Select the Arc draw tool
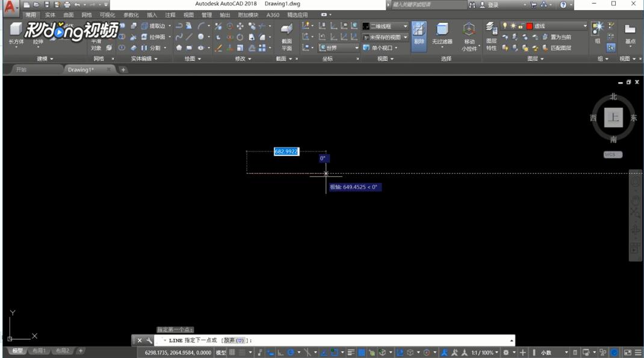Viewport: 644px width, 358px height. pos(201,26)
